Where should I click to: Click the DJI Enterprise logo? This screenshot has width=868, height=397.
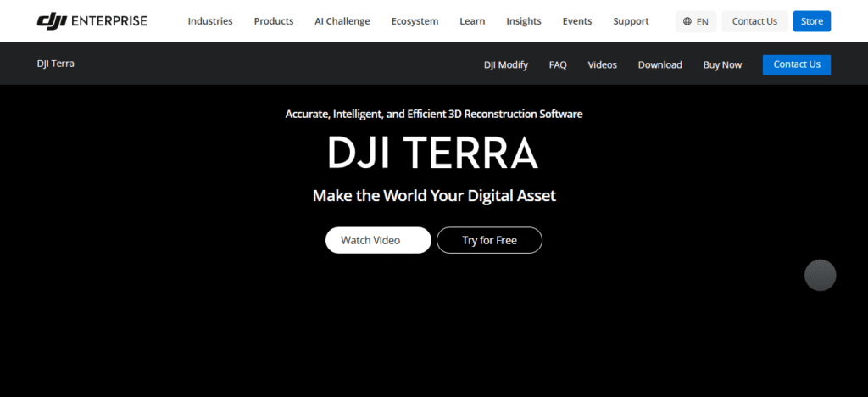(92, 21)
